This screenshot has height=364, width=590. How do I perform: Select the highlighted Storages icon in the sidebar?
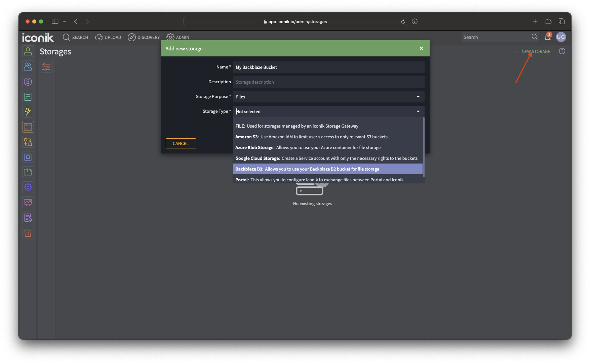tap(28, 127)
